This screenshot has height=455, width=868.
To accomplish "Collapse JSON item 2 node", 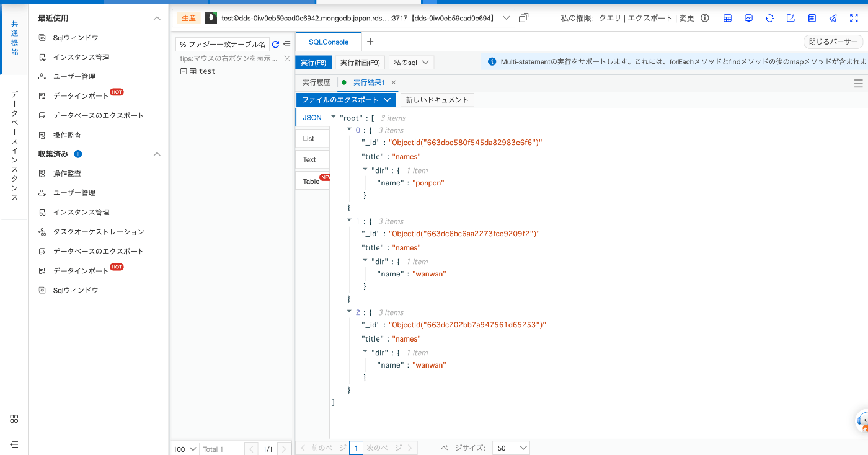I will pyautogui.click(x=349, y=311).
